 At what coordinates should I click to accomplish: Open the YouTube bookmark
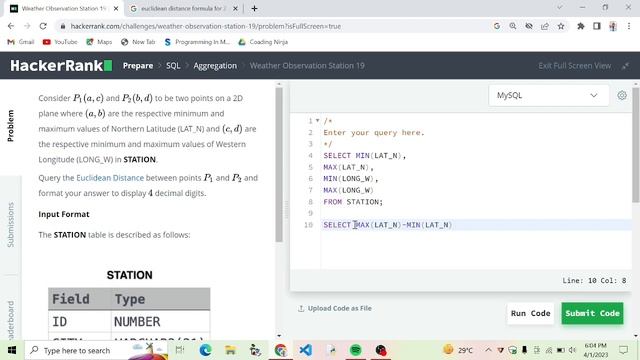[x=60, y=42]
